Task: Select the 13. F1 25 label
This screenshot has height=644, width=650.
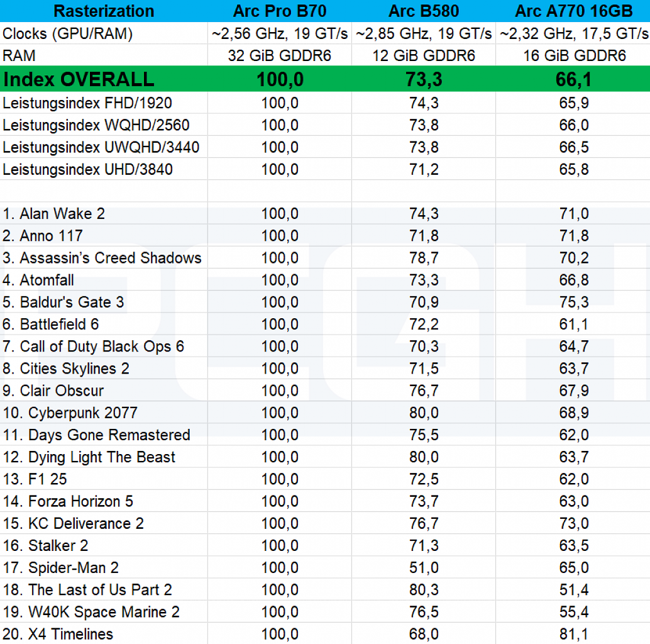Action: point(35,479)
